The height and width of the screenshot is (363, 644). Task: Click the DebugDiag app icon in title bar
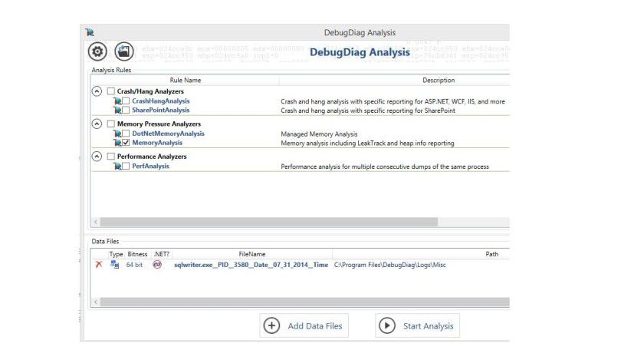coord(90,32)
